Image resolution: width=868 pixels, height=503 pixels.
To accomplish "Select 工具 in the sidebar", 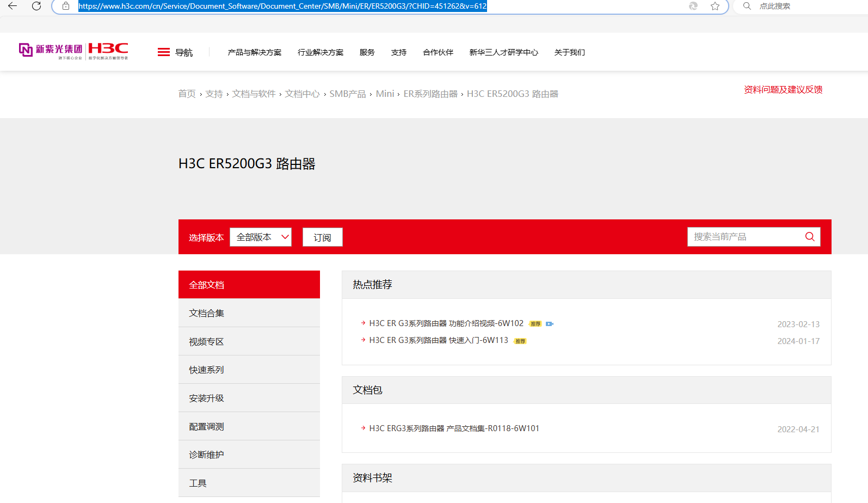I will [249, 483].
